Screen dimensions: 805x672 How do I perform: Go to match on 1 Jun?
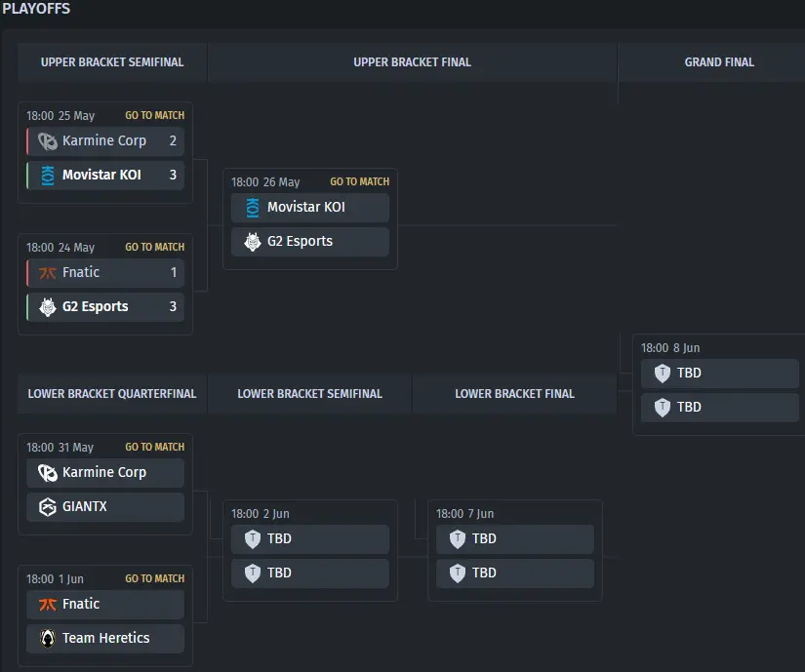click(154, 578)
